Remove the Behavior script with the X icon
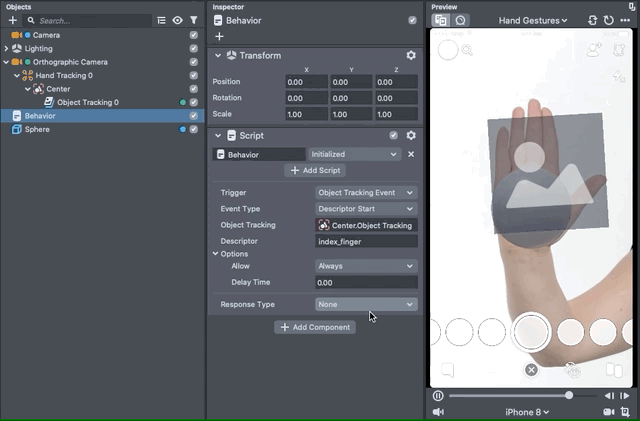Screen dimensions: 640x421 point(411,155)
